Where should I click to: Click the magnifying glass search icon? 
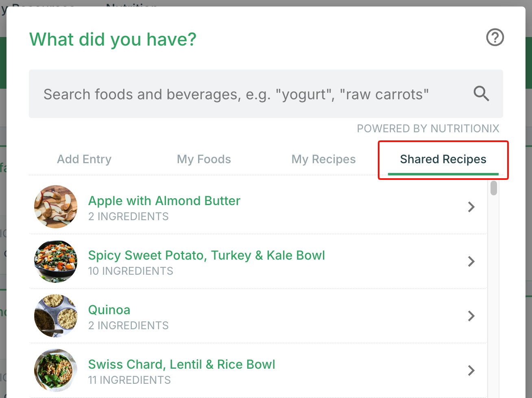(x=481, y=94)
